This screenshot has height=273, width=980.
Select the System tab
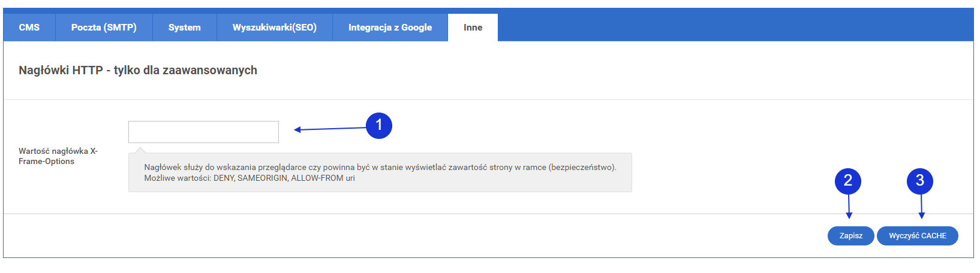185,28
